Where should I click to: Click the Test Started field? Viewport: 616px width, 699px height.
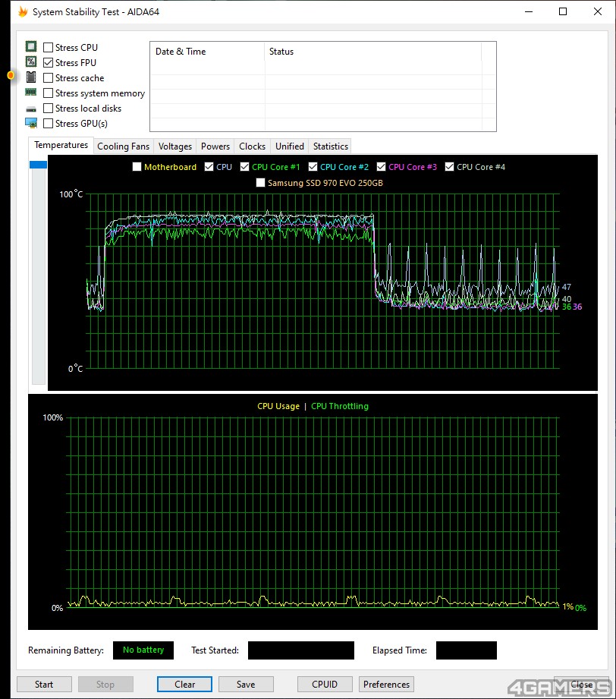click(301, 650)
